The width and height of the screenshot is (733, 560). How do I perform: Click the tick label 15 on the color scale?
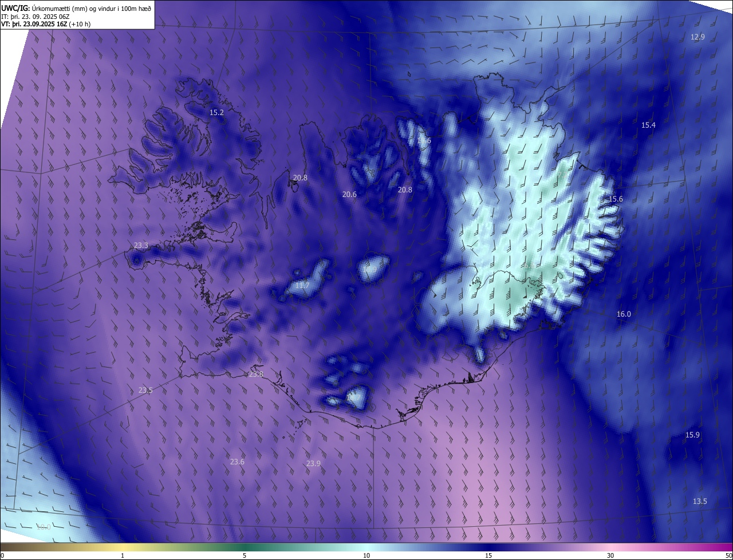[x=488, y=555]
